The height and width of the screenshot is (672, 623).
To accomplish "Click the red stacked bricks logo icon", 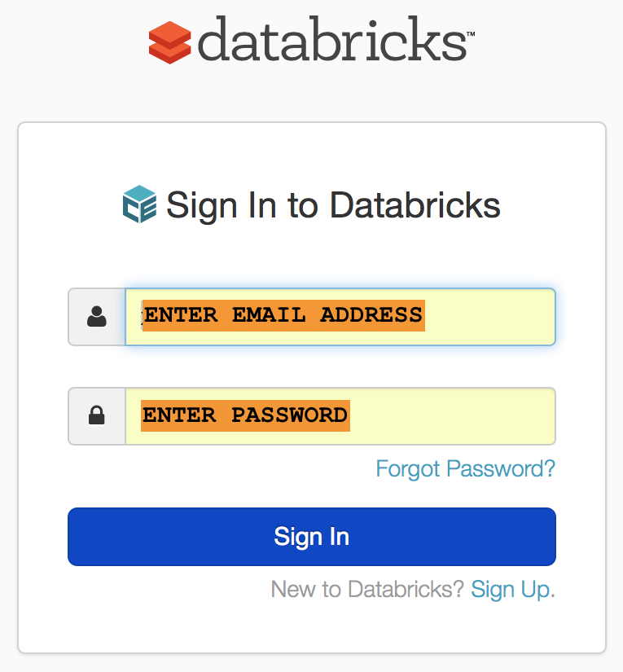I will (x=169, y=42).
